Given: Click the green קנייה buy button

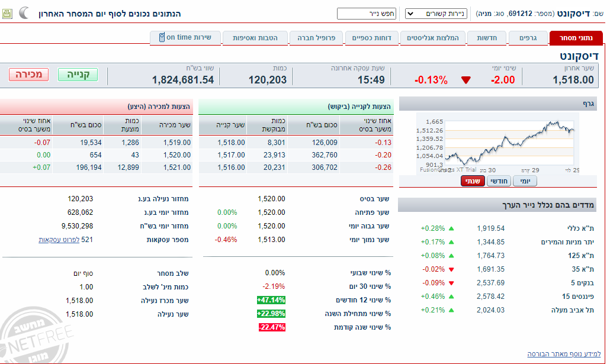Looking at the screenshot, I should tap(78, 74).
